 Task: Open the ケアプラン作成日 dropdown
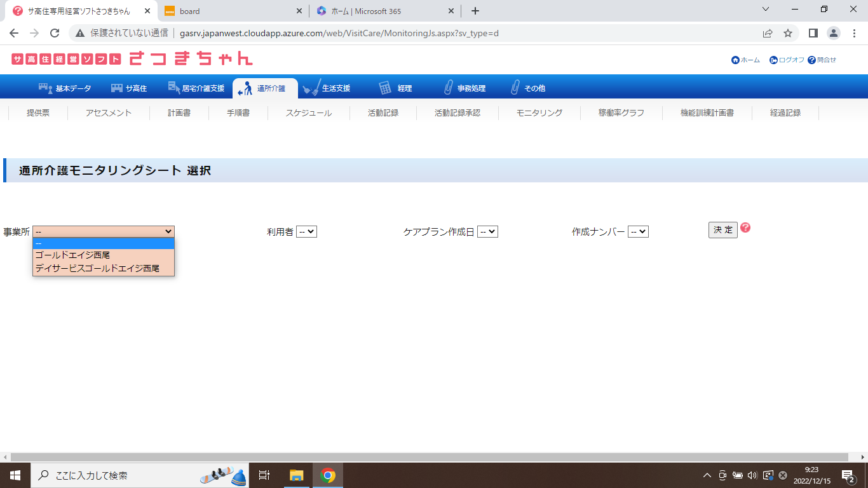coord(487,232)
